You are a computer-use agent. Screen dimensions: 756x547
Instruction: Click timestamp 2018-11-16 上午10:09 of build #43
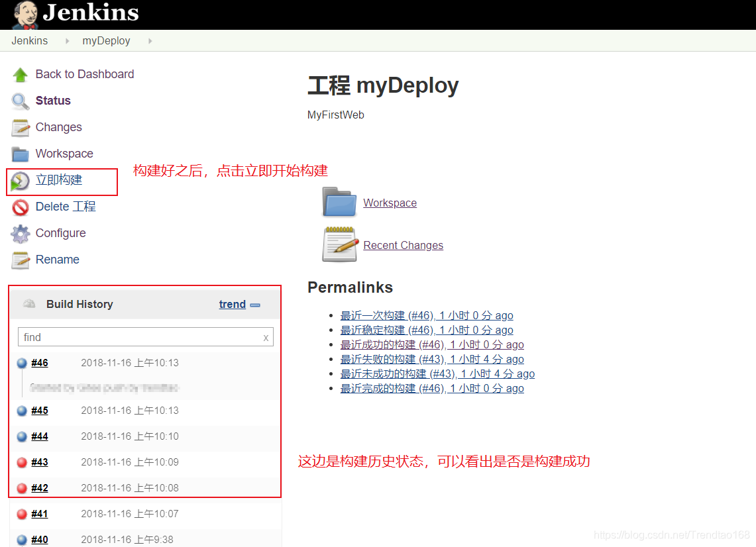click(x=130, y=462)
